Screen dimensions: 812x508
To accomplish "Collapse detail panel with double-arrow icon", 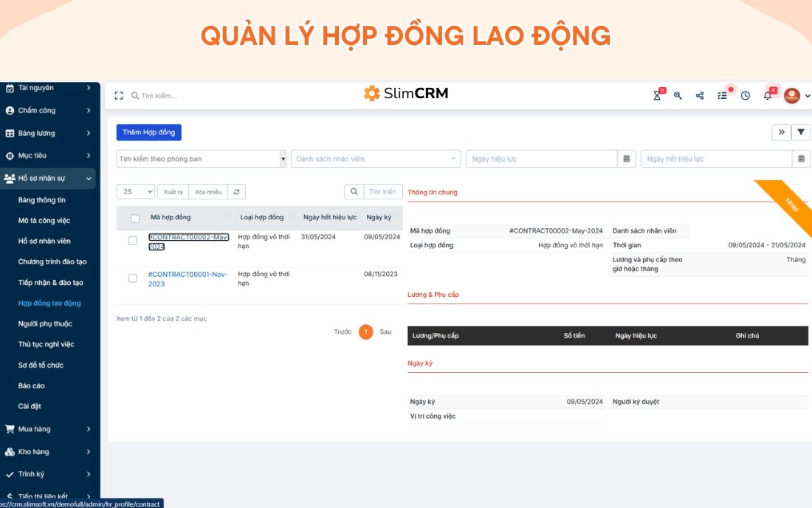I will point(782,132).
